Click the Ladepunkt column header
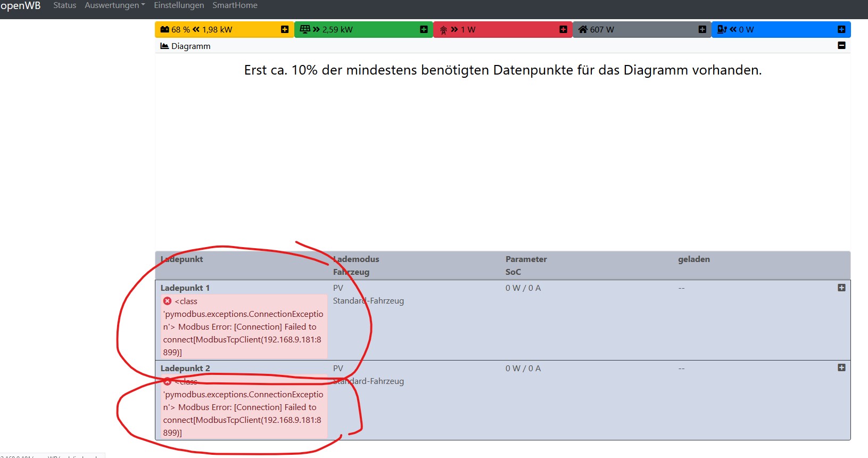The image size is (868, 458). click(x=182, y=259)
